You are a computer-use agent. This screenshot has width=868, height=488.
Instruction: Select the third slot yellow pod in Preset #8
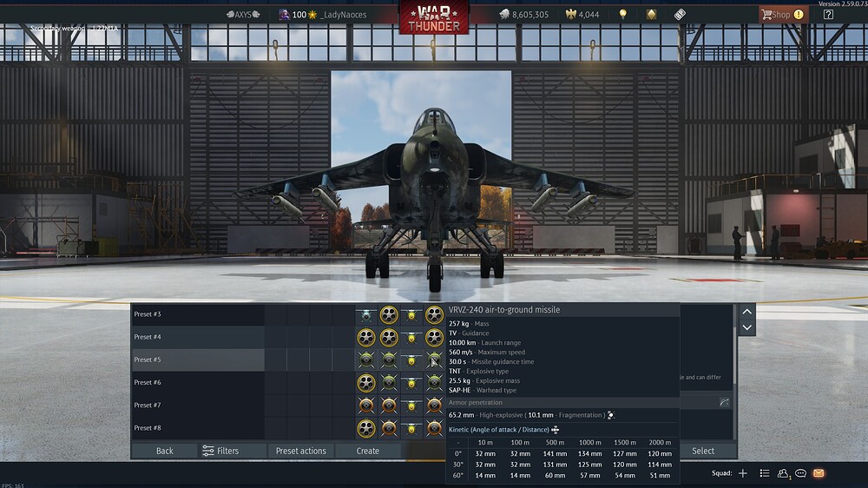(411, 428)
